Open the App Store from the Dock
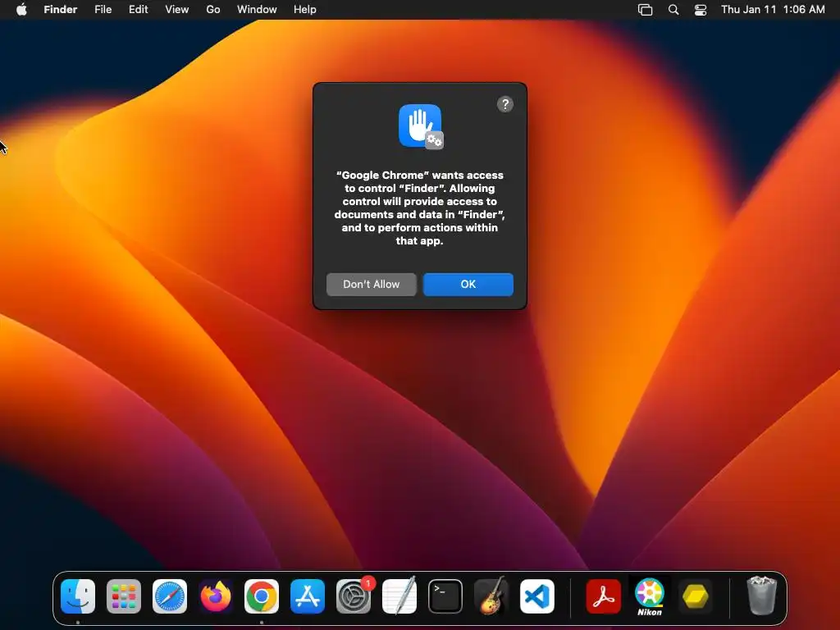 coord(308,596)
